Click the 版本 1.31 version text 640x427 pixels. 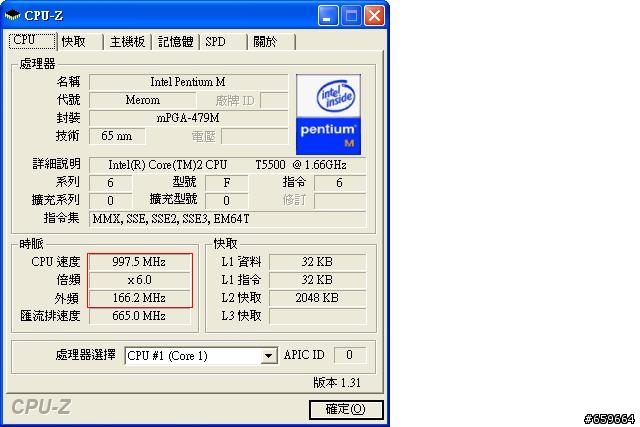coord(337,383)
